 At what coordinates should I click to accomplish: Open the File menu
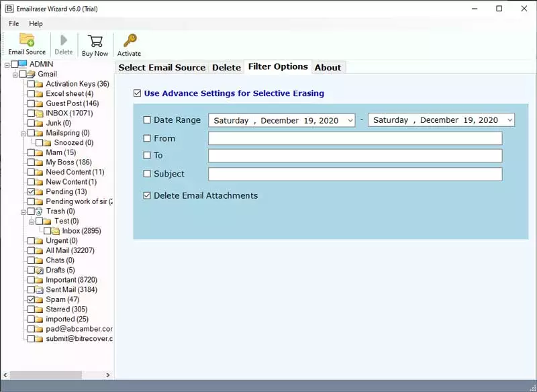click(x=13, y=23)
